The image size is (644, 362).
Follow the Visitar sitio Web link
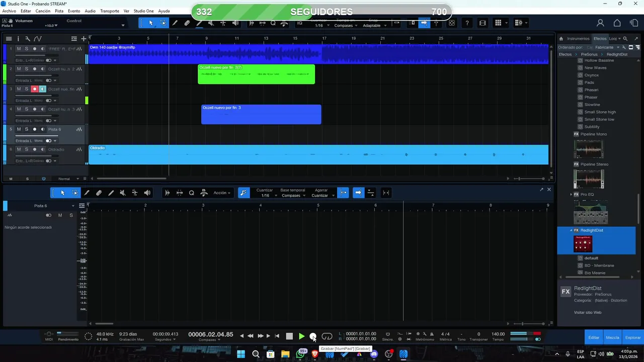pos(588,312)
